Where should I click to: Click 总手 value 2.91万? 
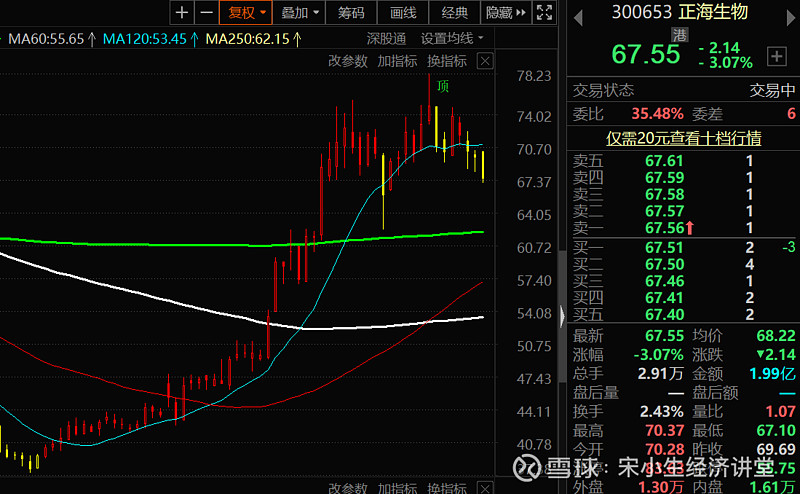(660, 374)
